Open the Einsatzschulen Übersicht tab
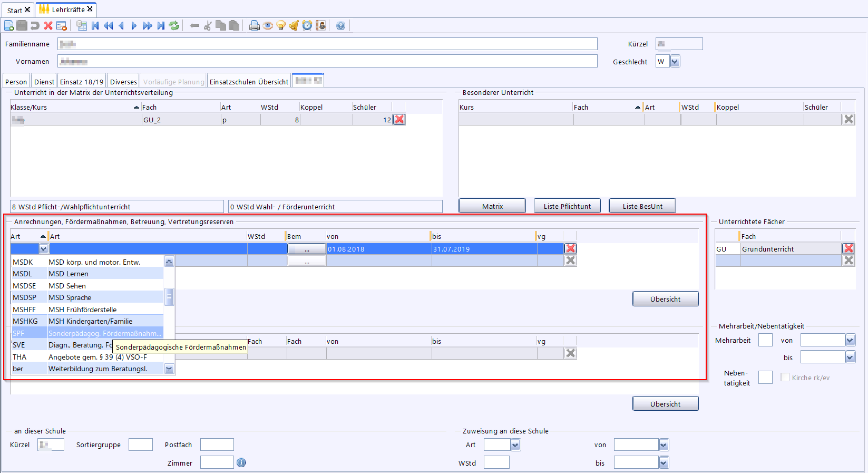Screen dimensions: 868x473 pos(249,81)
